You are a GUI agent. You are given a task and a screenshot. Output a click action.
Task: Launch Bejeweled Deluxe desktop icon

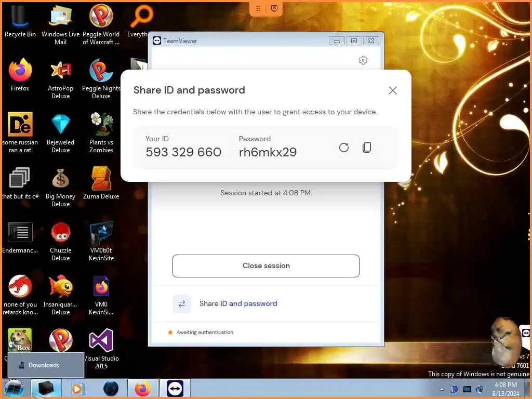60,132
